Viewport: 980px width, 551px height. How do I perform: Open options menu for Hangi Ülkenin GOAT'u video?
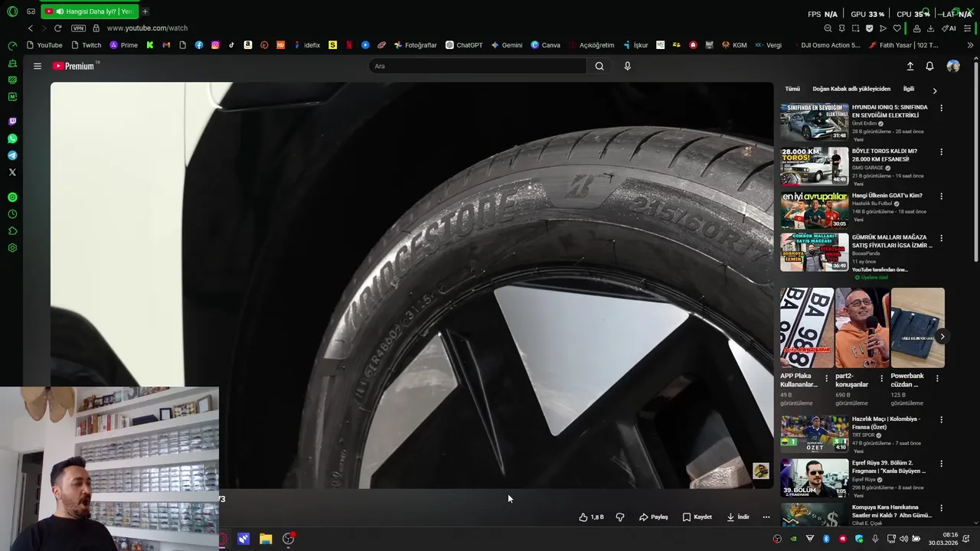tap(941, 196)
